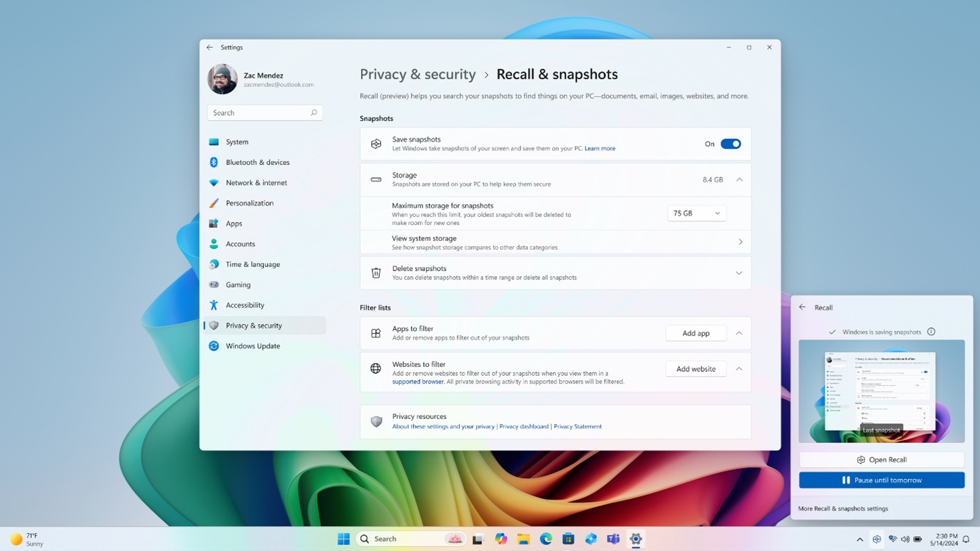Launch Microsoft Edge from the taskbar
Viewport: 980px width, 551px height.
click(x=546, y=539)
